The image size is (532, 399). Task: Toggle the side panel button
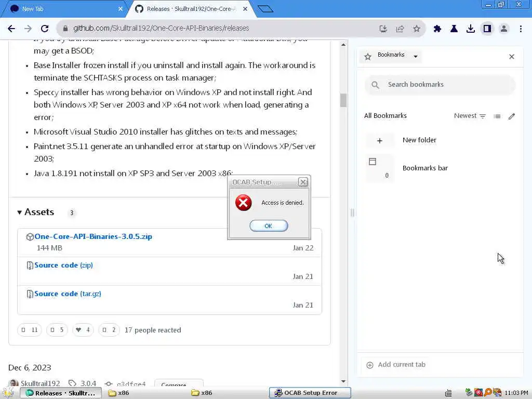click(487, 29)
